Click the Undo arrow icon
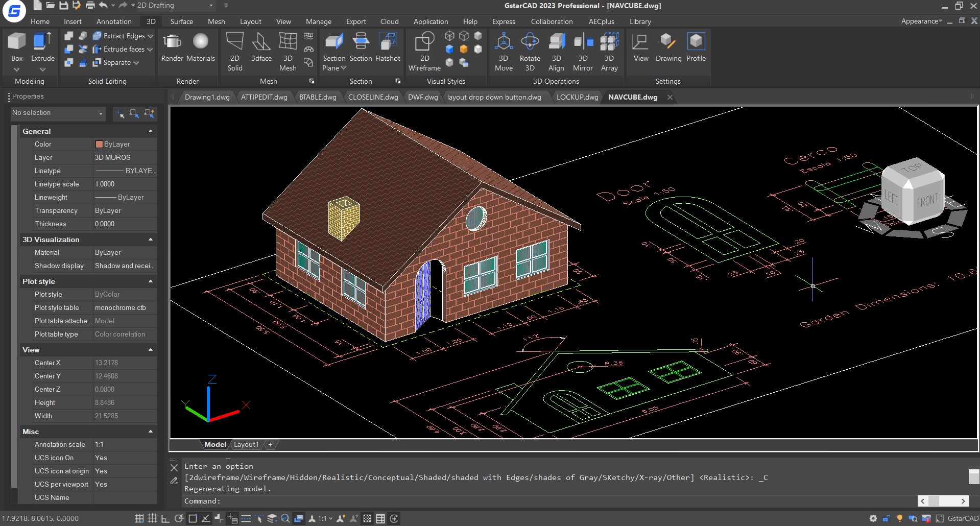 click(104, 5)
